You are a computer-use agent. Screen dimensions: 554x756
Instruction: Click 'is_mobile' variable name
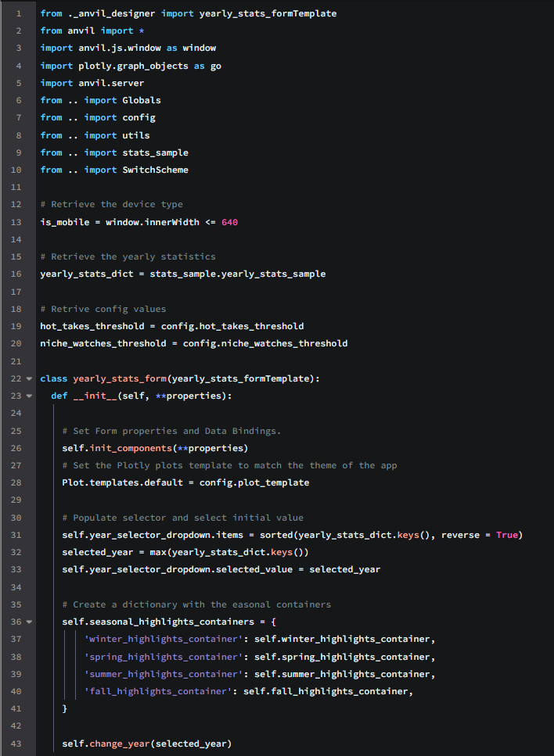coord(65,222)
